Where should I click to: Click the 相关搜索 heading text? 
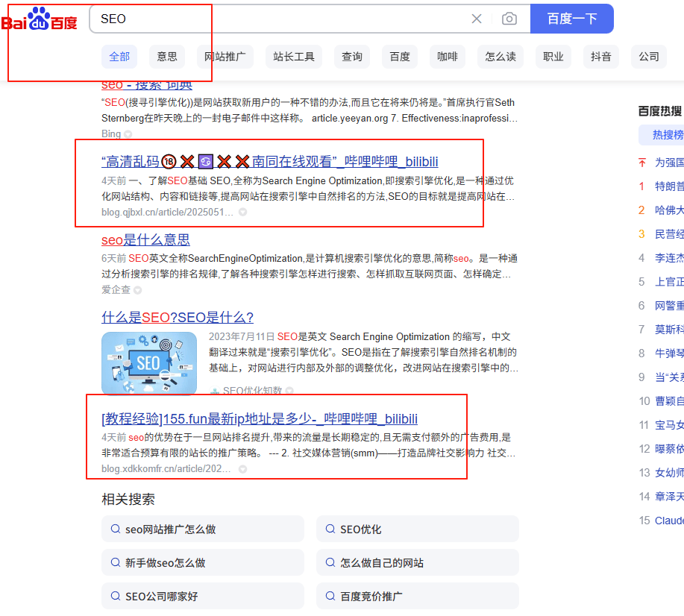coord(128,499)
